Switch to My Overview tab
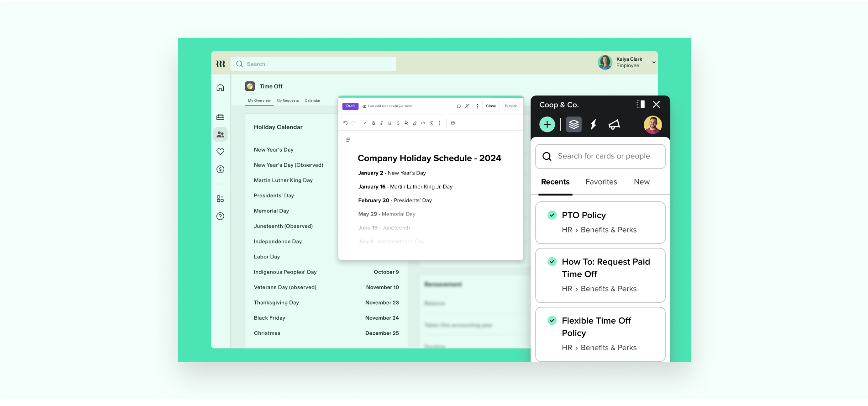The height and width of the screenshot is (406, 868). coord(259,100)
